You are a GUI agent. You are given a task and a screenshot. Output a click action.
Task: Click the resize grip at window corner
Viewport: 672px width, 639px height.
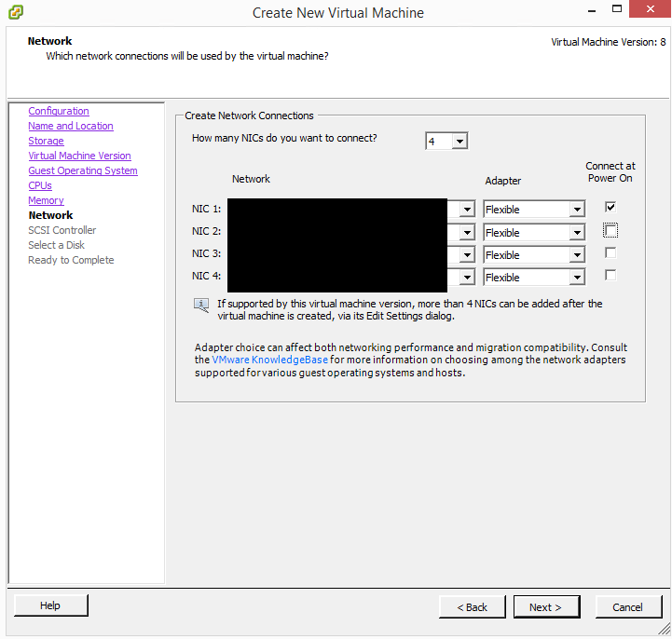point(665,629)
